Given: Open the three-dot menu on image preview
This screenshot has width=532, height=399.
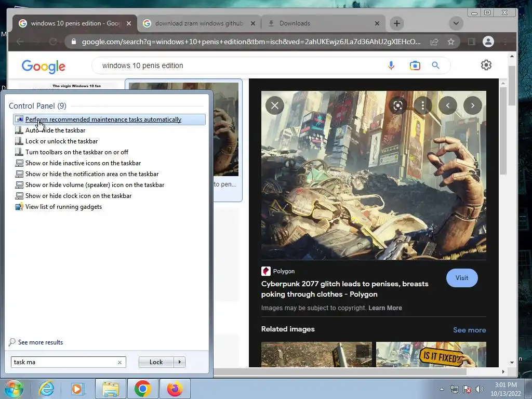Looking at the screenshot, I should [x=423, y=105].
